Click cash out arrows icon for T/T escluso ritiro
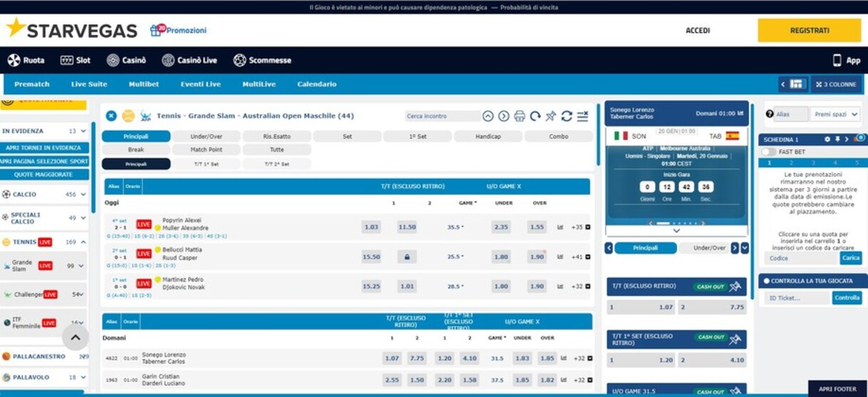This screenshot has width=868, height=397. coord(735,287)
